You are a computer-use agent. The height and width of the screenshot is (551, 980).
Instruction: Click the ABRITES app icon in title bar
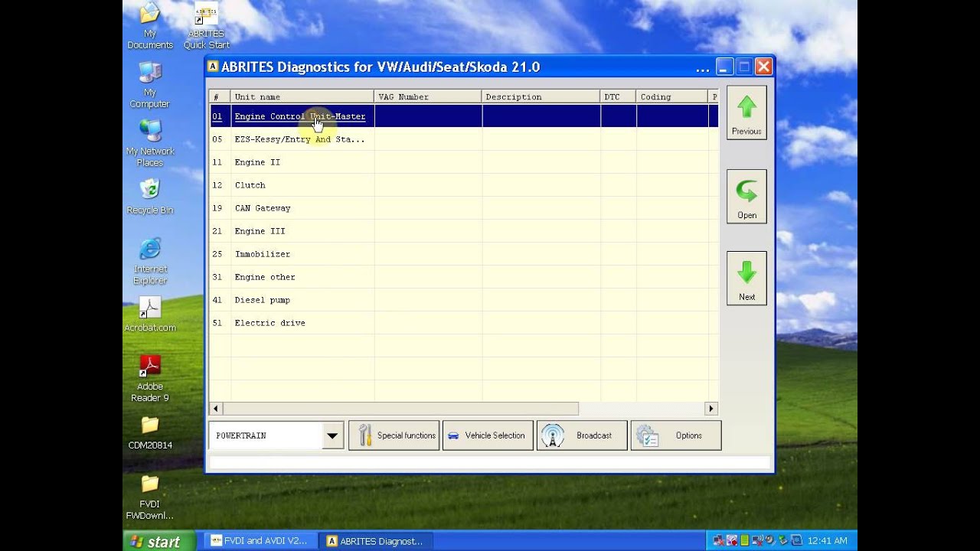[x=214, y=67]
